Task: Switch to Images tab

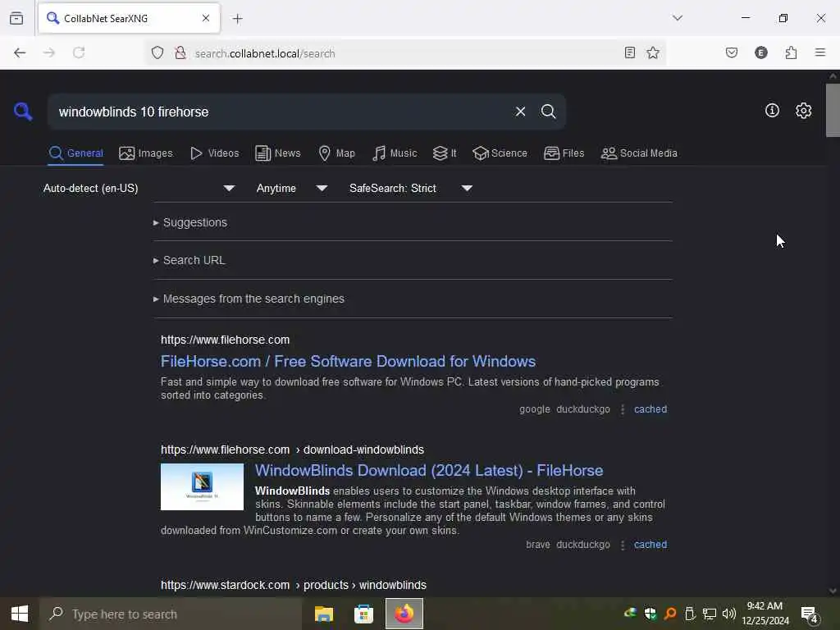Action: [146, 153]
